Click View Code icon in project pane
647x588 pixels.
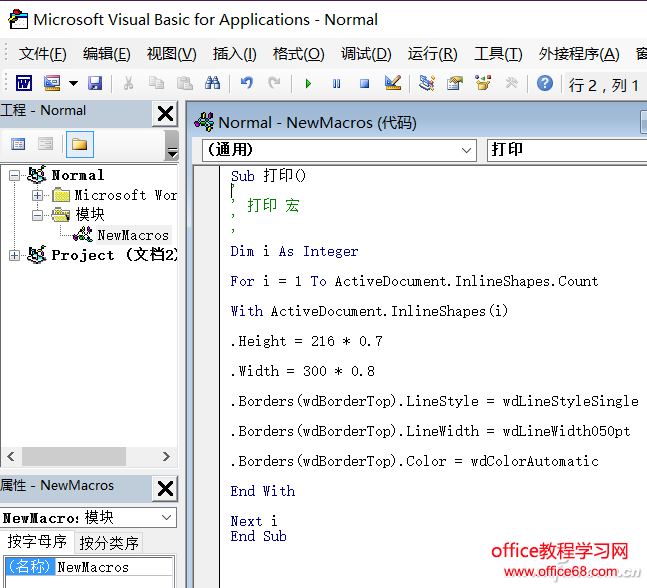(18, 144)
